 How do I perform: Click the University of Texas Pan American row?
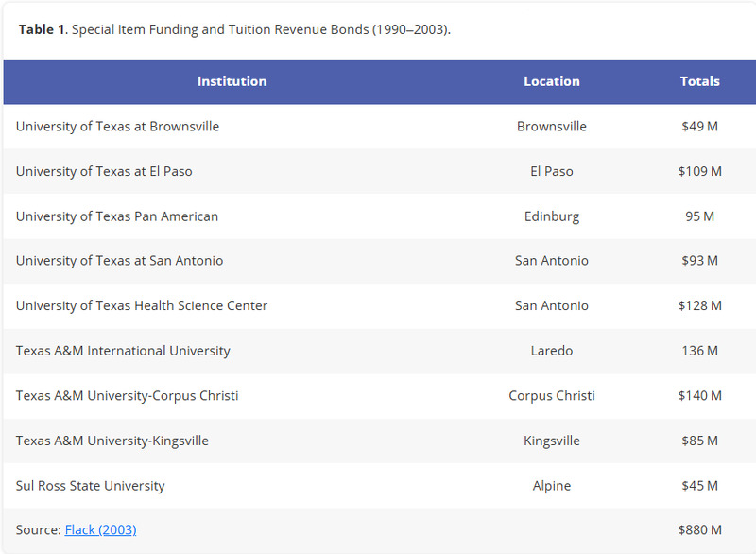pyautogui.click(x=117, y=216)
